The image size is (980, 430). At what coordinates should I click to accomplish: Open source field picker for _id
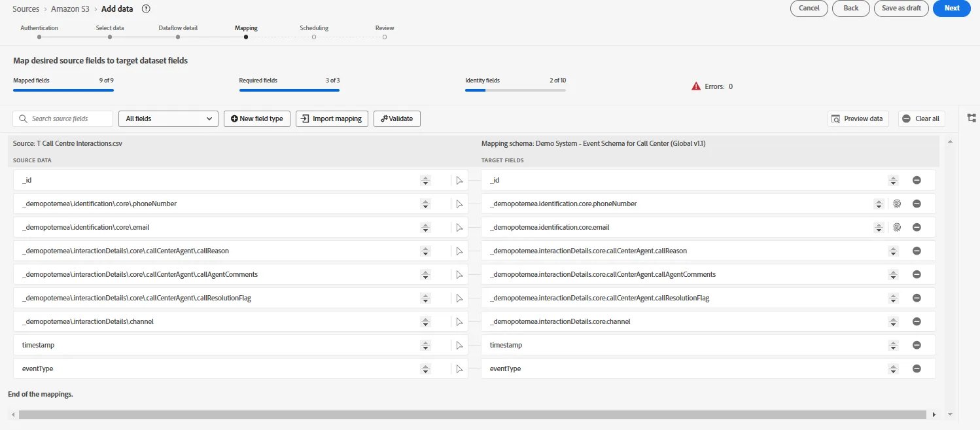[x=425, y=180]
